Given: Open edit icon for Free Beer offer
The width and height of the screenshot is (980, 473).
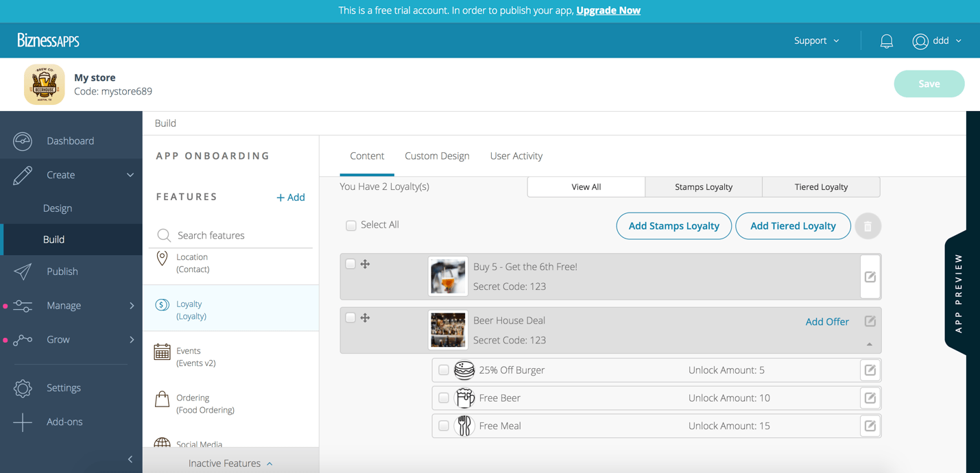Looking at the screenshot, I should pyautogui.click(x=870, y=398).
